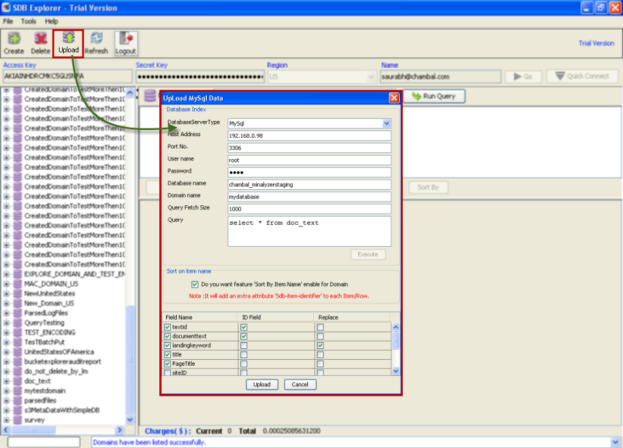Click the Trial Version link
The height and width of the screenshot is (448, 623).
coord(596,43)
